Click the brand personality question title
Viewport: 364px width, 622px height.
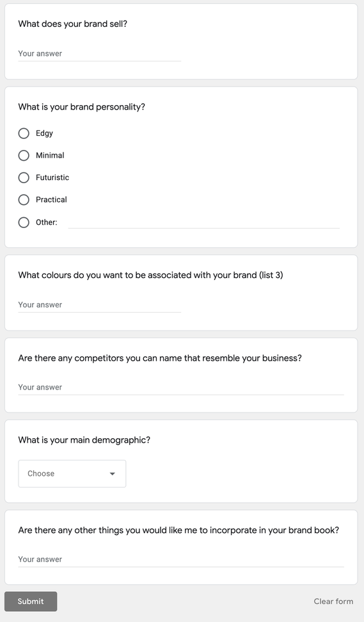82,107
